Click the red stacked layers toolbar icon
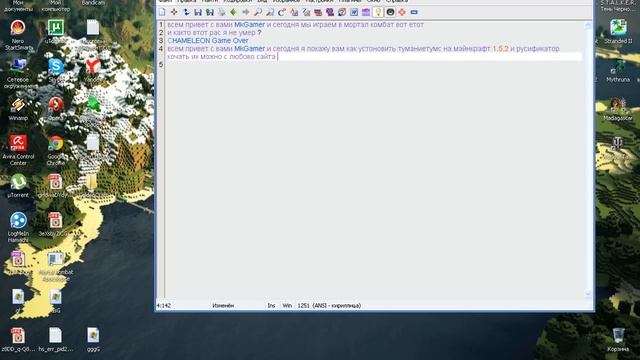The image size is (640, 360). (318, 12)
